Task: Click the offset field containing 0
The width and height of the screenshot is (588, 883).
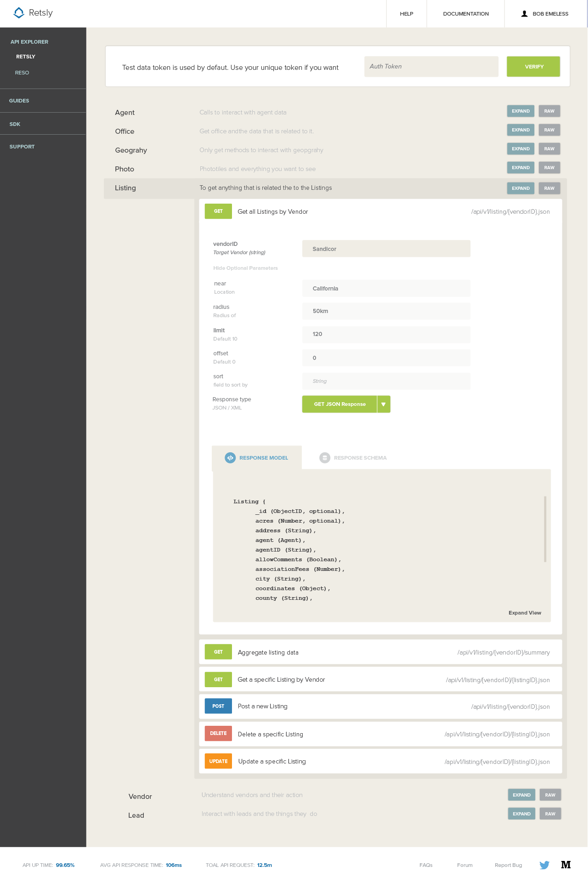Action: click(386, 358)
